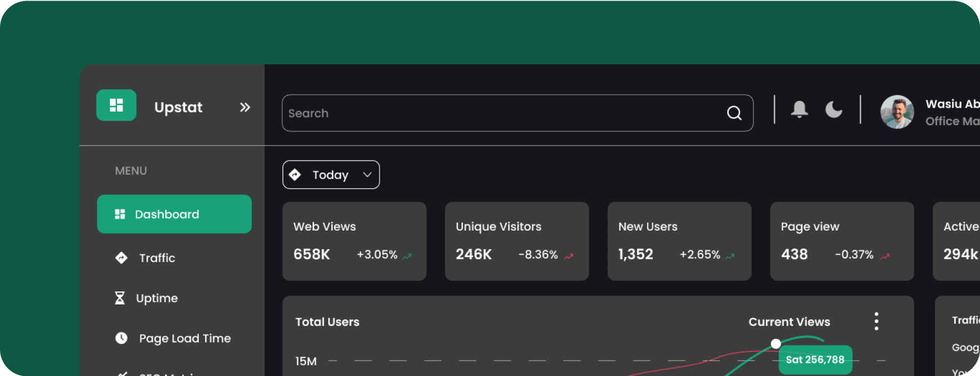Screen dimensions: 980x376
Task: Click the Current Views legend label
Action: [x=789, y=322]
